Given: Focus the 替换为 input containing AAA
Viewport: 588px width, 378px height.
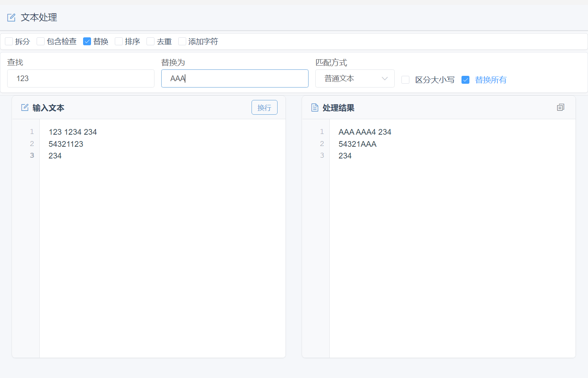Looking at the screenshot, I should [x=235, y=78].
